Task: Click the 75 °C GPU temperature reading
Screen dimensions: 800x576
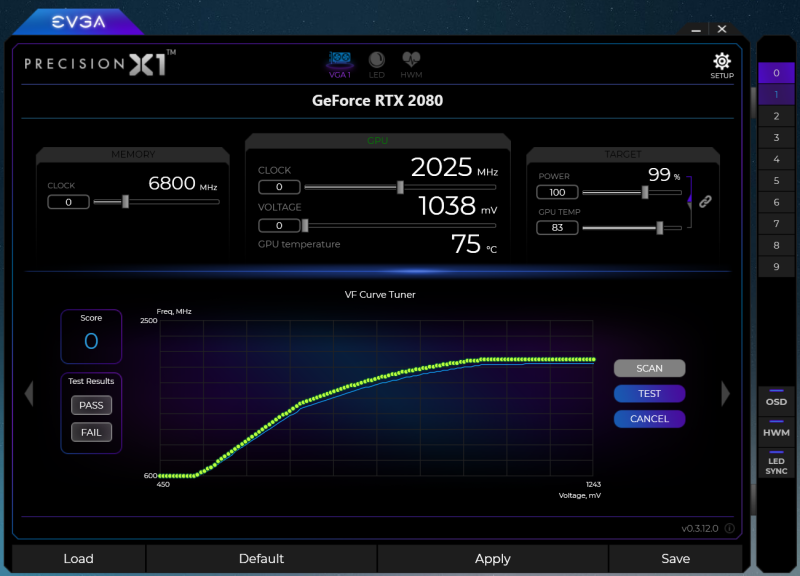Action: pos(474,244)
